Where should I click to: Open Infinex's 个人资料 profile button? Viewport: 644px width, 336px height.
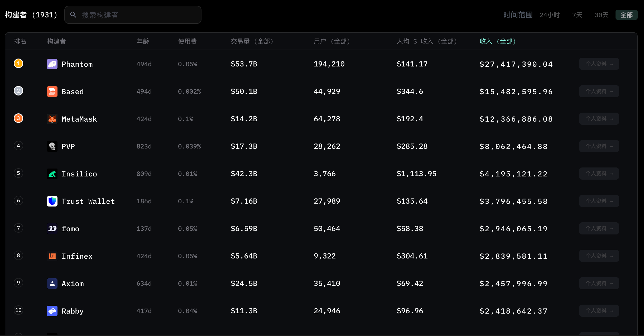click(x=599, y=256)
